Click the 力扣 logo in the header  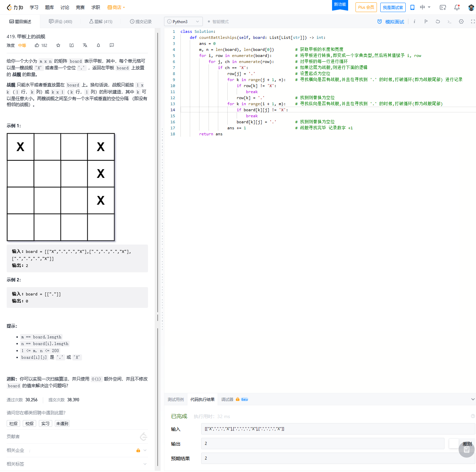pyautogui.click(x=15, y=7)
